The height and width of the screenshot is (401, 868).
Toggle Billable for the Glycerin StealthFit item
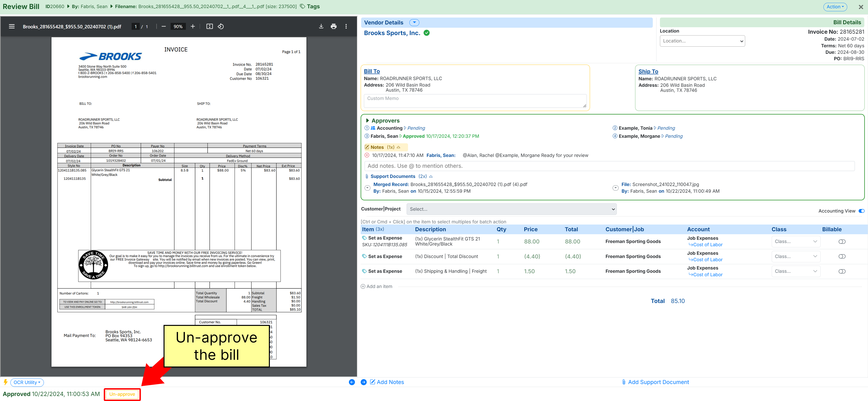pyautogui.click(x=842, y=241)
